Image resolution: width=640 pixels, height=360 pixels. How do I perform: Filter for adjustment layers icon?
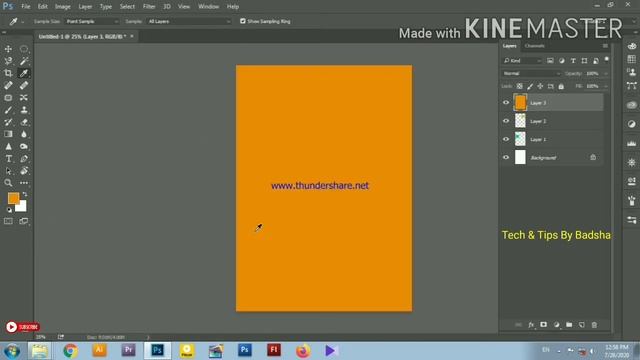click(x=562, y=61)
